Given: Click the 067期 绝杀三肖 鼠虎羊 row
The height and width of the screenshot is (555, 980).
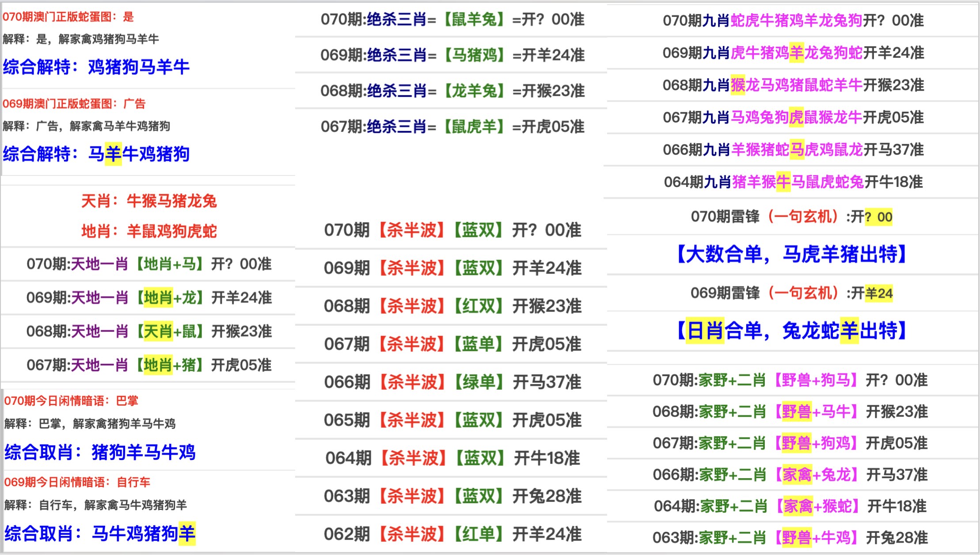Looking at the screenshot, I should pyautogui.click(x=452, y=127).
